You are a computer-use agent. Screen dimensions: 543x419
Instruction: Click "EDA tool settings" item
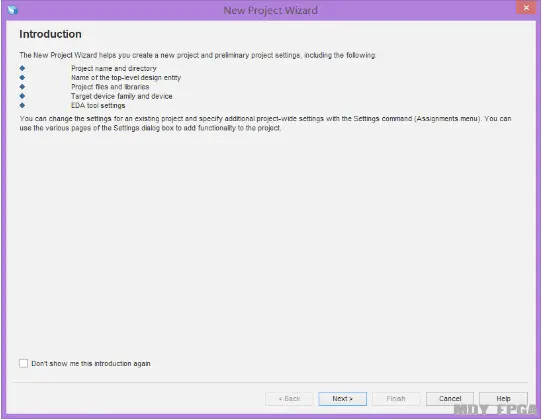pyautogui.click(x=98, y=106)
